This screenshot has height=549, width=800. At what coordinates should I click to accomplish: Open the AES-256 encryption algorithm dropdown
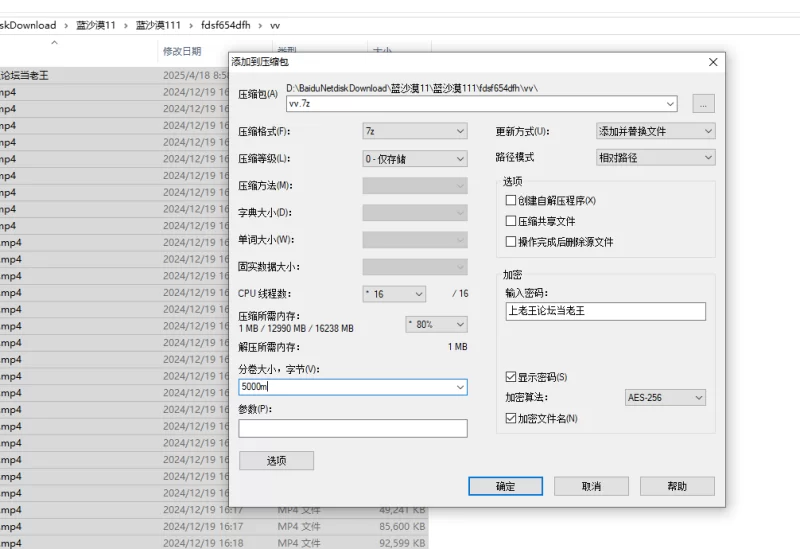point(665,398)
